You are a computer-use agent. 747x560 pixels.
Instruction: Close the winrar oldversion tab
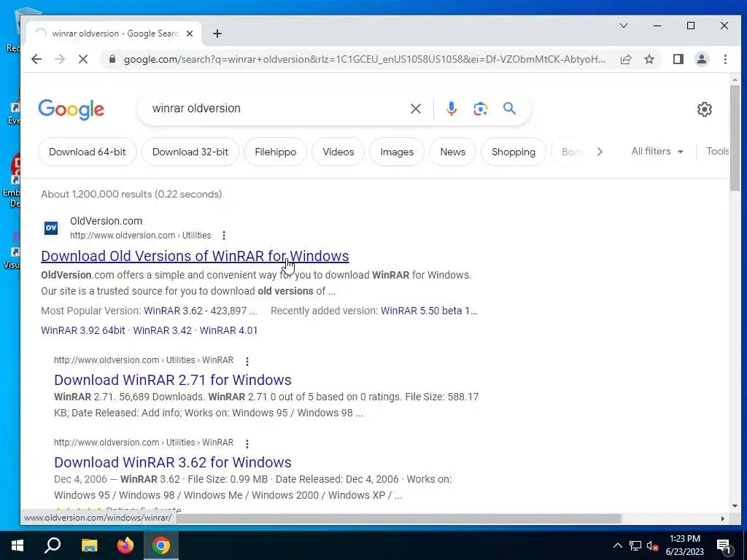190,34
